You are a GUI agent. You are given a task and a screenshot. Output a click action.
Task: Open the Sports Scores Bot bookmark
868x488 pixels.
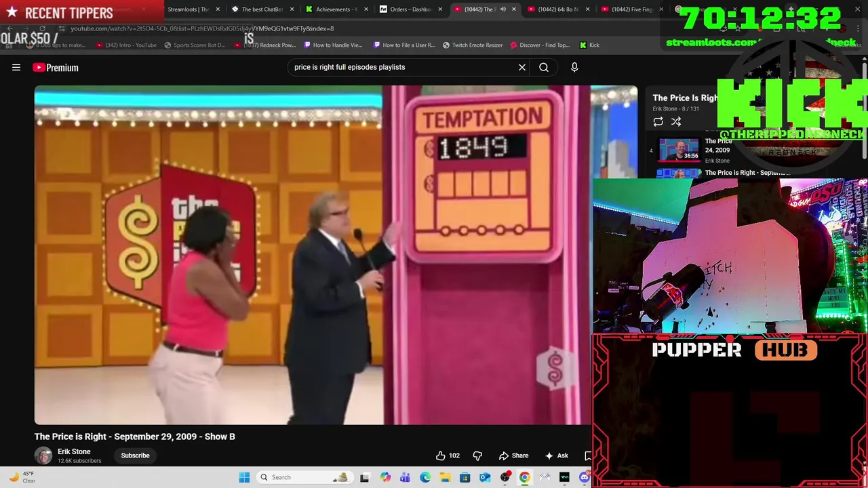click(194, 45)
